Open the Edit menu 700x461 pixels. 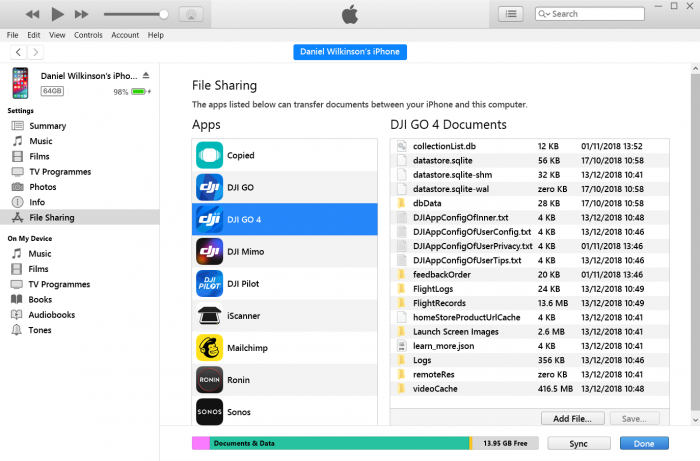click(33, 35)
